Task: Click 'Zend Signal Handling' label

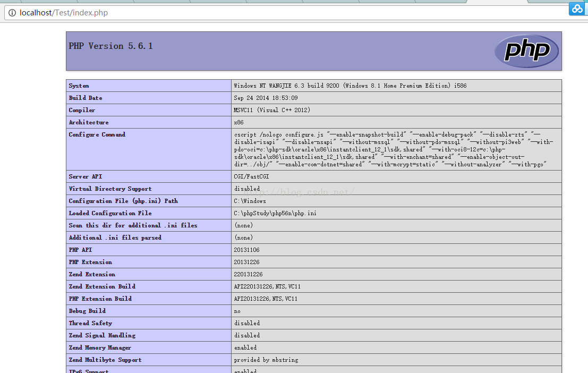Action: pyautogui.click(x=102, y=335)
